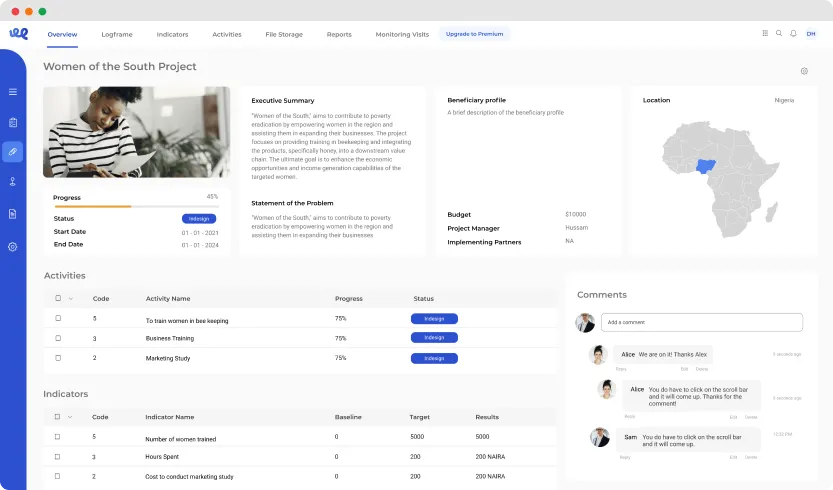The height and width of the screenshot is (490, 833).
Task: Click Alice's avatar on the first comment
Action: [598, 354]
